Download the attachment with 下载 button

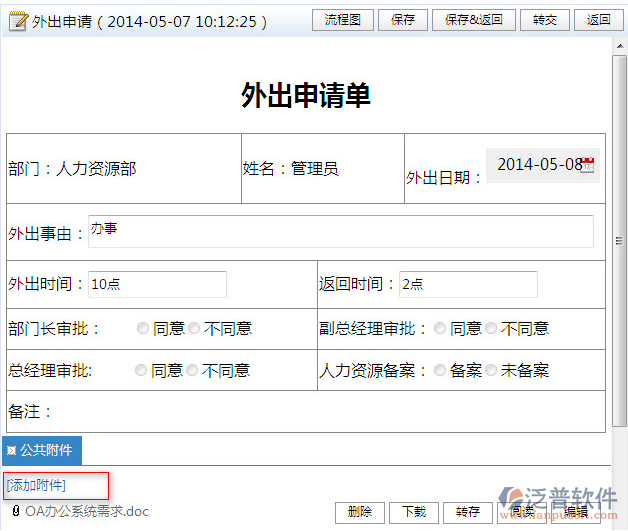point(414,512)
